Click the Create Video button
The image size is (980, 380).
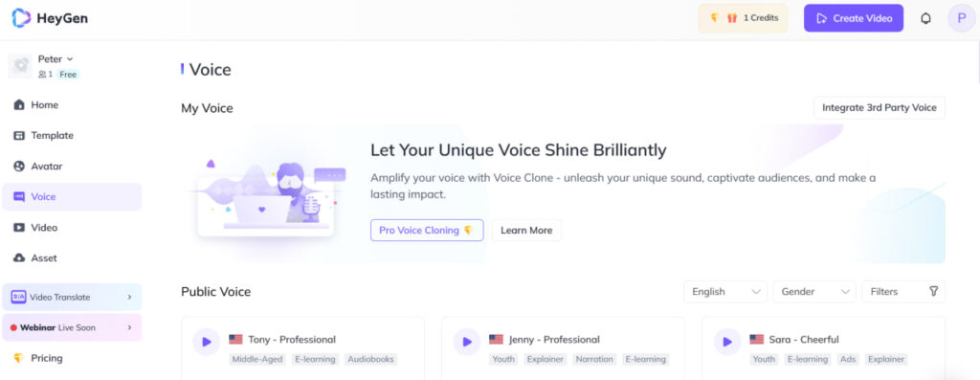pos(853,18)
